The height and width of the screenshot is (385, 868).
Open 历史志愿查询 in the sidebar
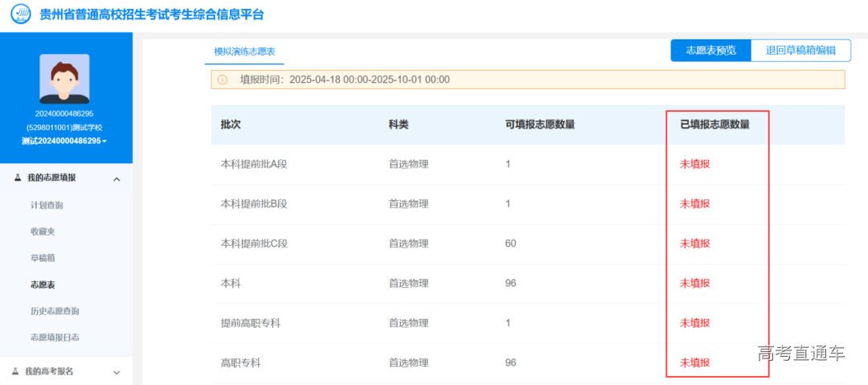click(55, 311)
